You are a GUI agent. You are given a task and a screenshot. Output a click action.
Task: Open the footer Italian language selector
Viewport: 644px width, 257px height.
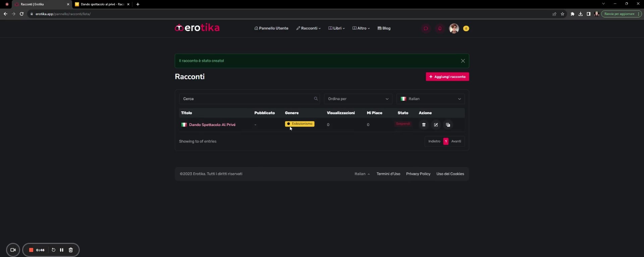[362, 174]
